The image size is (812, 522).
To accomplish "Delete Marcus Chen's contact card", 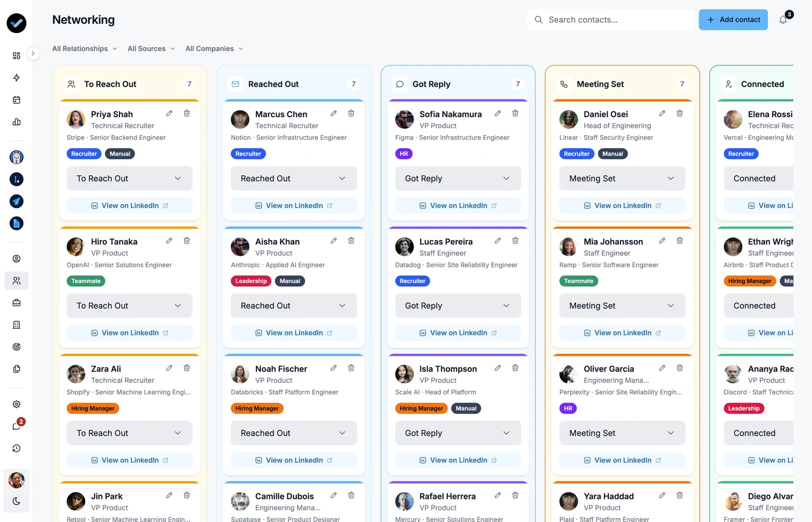I will click(351, 113).
